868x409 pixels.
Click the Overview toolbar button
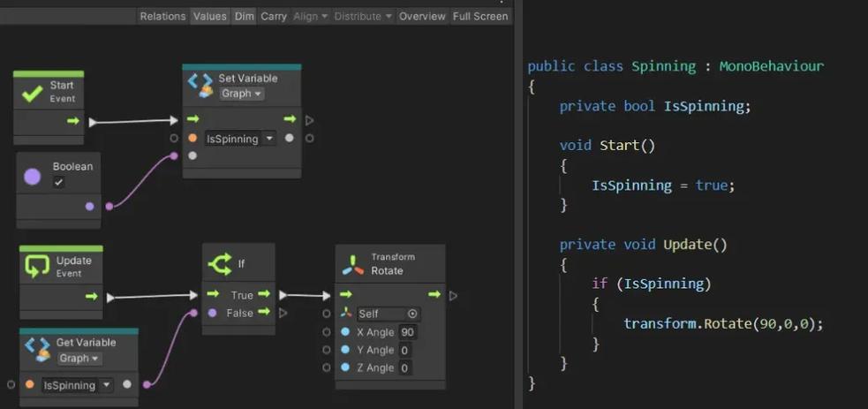point(422,16)
